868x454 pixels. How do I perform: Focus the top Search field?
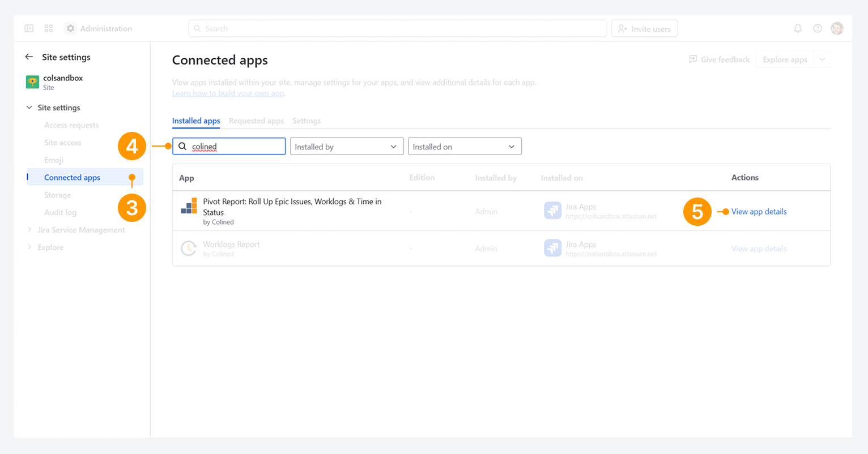pyautogui.click(x=397, y=28)
